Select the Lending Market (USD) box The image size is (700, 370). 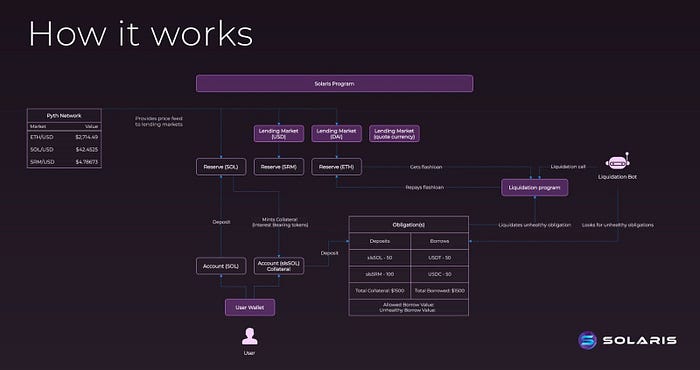279,134
